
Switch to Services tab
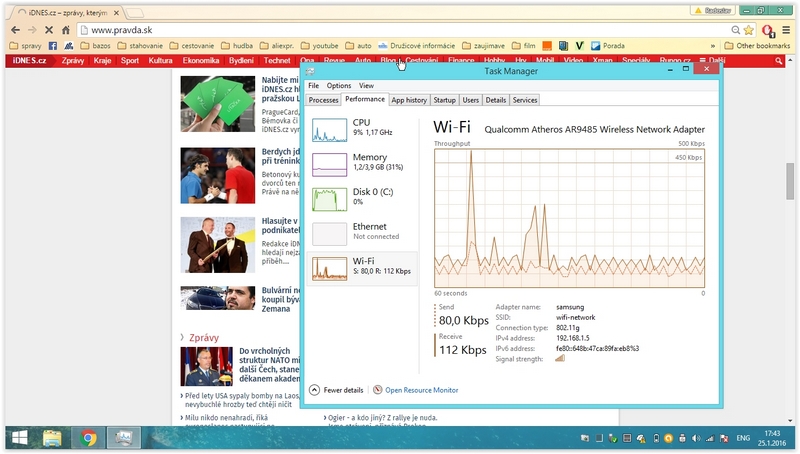pos(525,100)
